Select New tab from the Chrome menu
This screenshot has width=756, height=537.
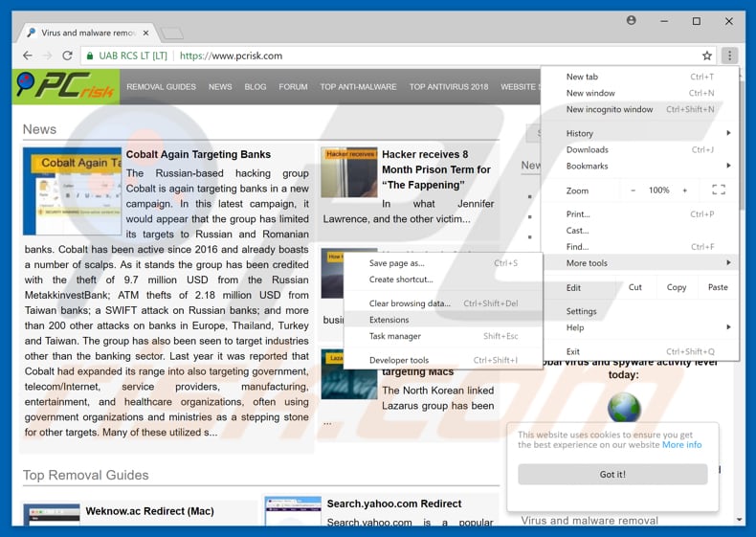[x=640, y=77]
